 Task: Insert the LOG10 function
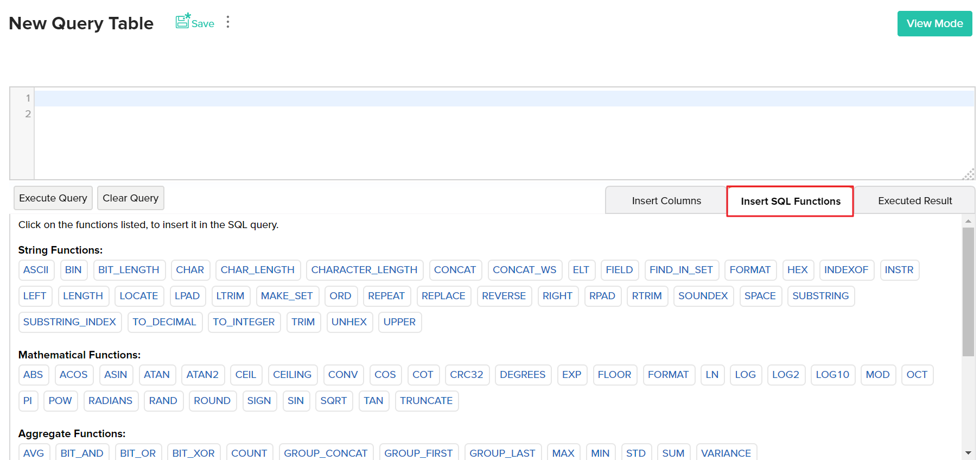[832, 375]
